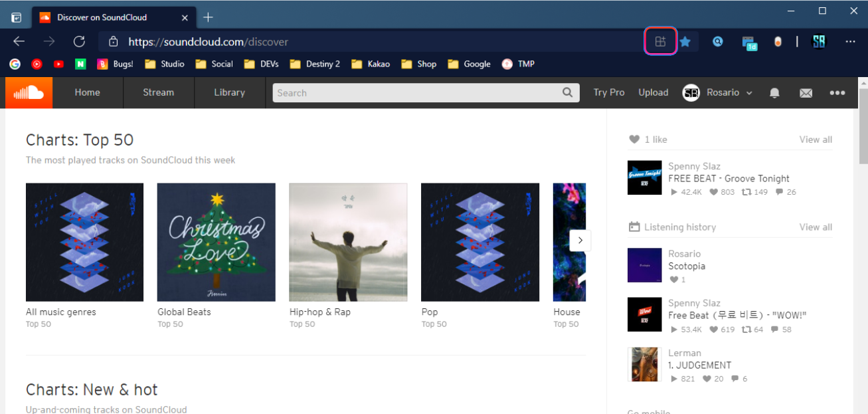Click Upload in the header

653,92
